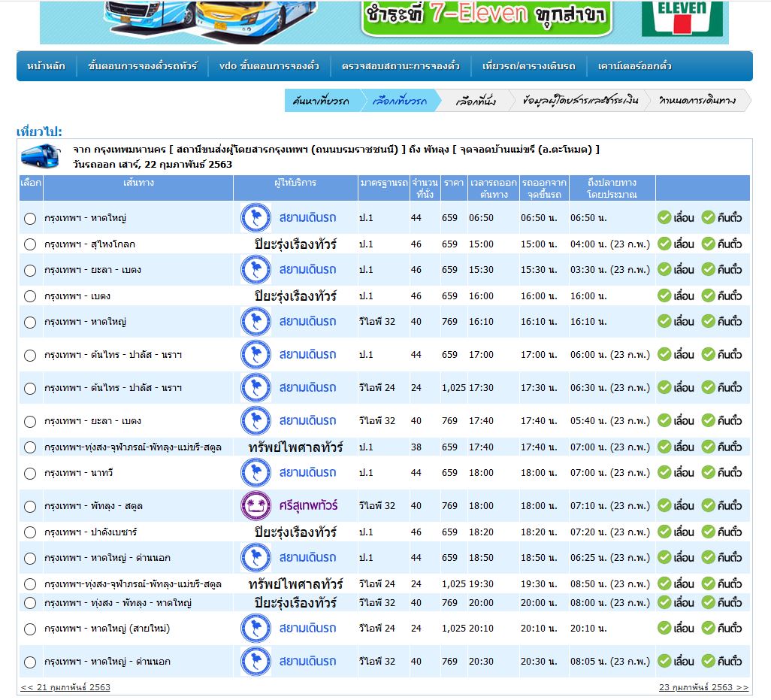Go to กำหนดการเดินทาง step tab
The image size is (771, 700).
pos(697,101)
